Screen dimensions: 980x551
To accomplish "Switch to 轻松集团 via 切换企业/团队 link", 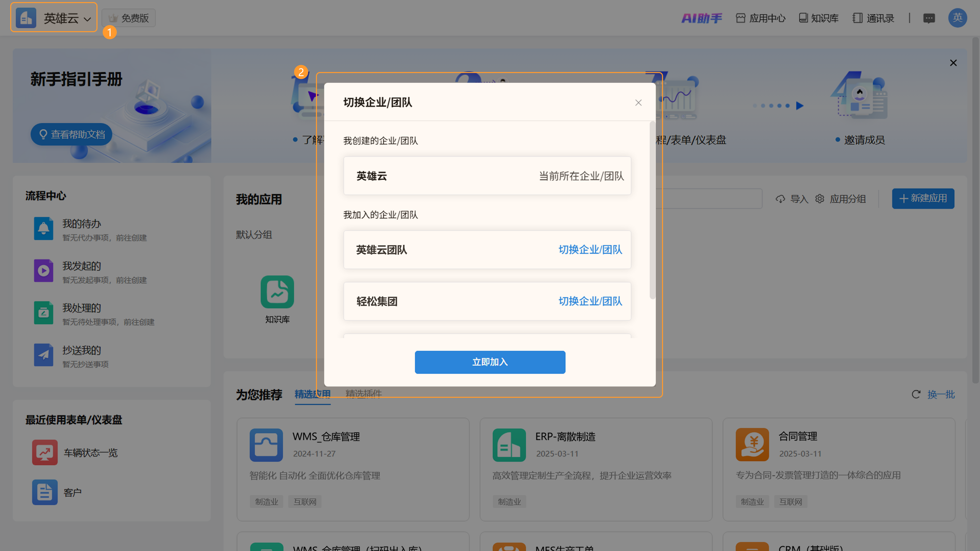I will (x=590, y=301).
